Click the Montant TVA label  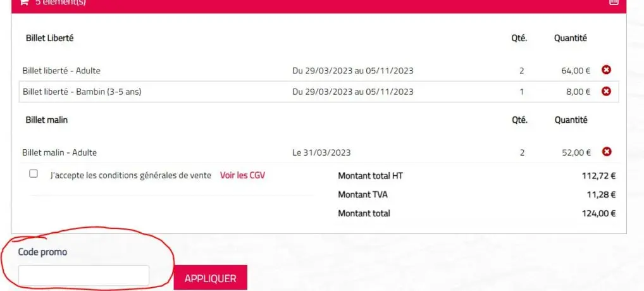tap(364, 195)
